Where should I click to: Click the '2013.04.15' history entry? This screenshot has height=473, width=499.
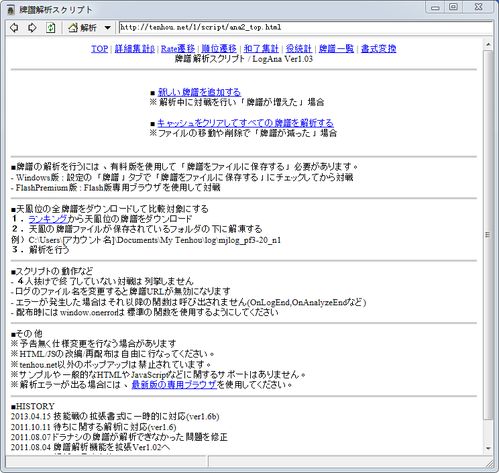(x=115, y=417)
